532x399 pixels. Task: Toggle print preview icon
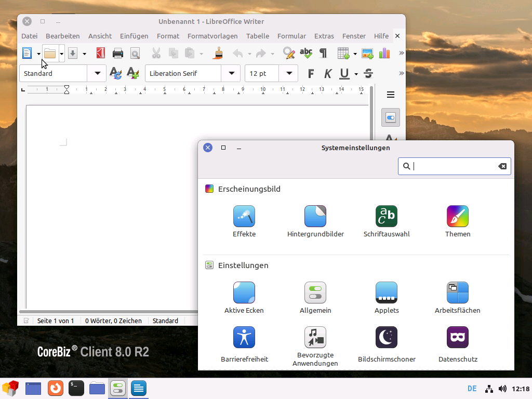point(135,54)
